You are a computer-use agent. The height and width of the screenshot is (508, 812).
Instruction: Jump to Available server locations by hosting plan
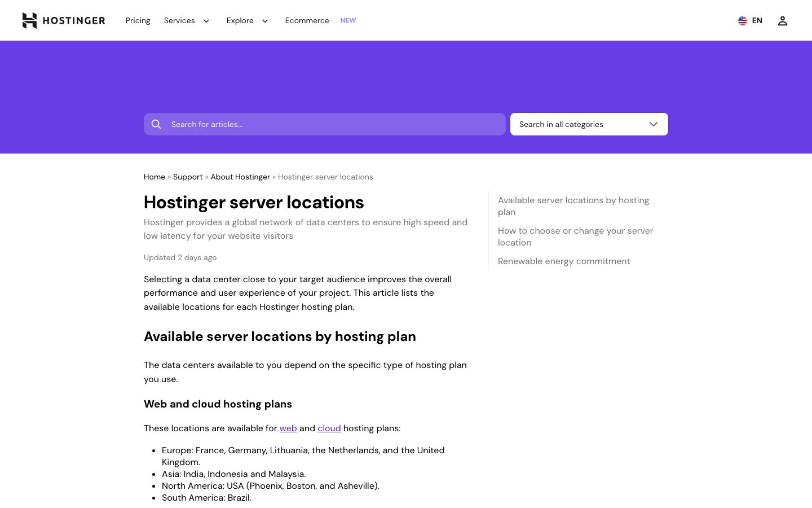(573, 206)
